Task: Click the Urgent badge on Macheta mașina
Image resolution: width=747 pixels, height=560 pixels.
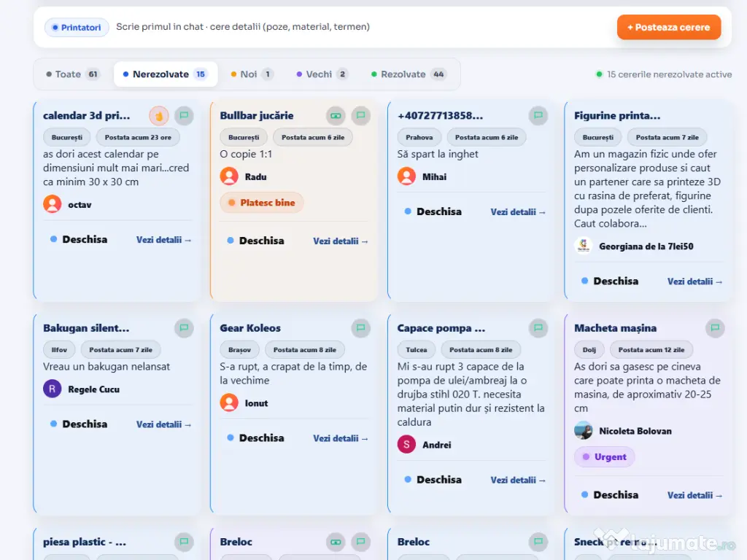Action: pyautogui.click(x=604, y=457)
